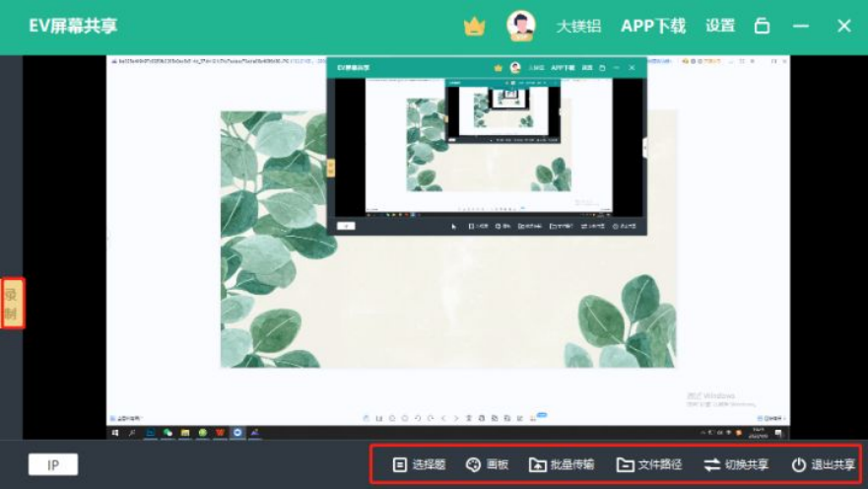Viewport: 868px width, 489px height.
Task: Click the redo arrow in slide toolbar
Action: [431, 418]
